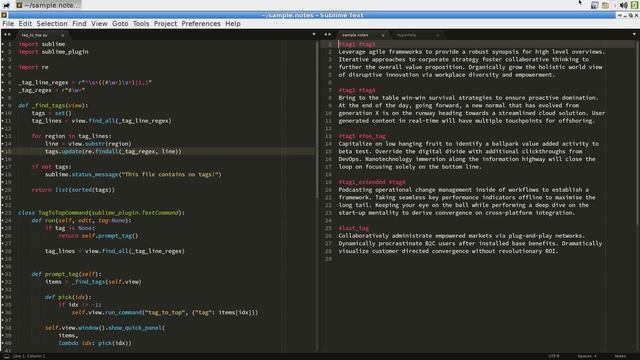The height and width of the screenshot is (360, 640).
Task: Collapse the 'if not tags' block at line 17
Action: click(3, 167)
